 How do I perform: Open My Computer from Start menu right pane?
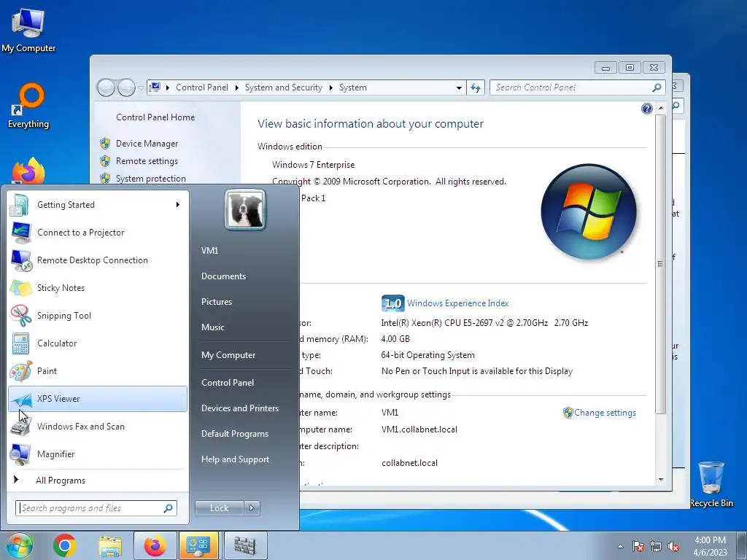(228, 355)
